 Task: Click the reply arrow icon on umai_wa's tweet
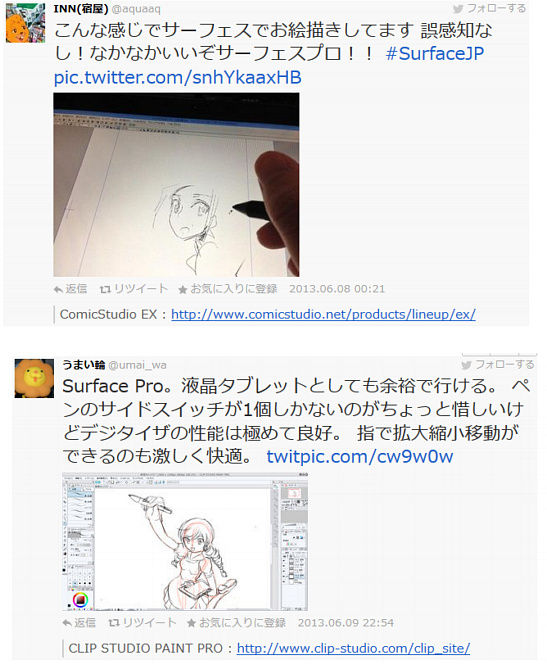pyautogui.click(x=67, y=623)
